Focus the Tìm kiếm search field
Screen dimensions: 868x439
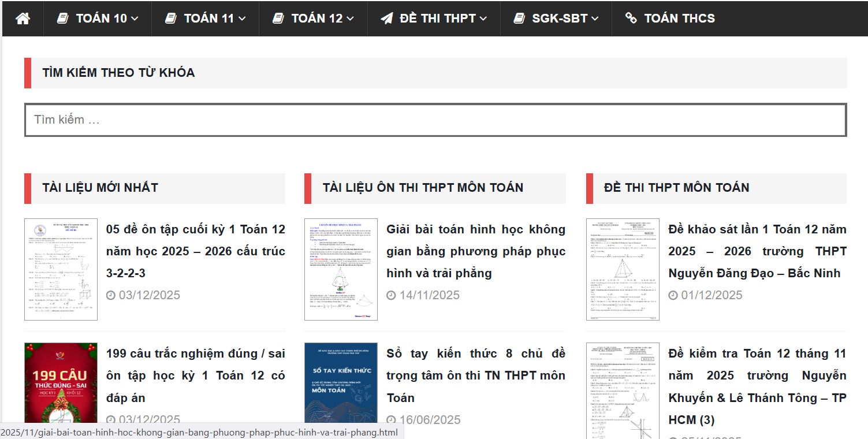pyautogui.click(x=435, y=120)
